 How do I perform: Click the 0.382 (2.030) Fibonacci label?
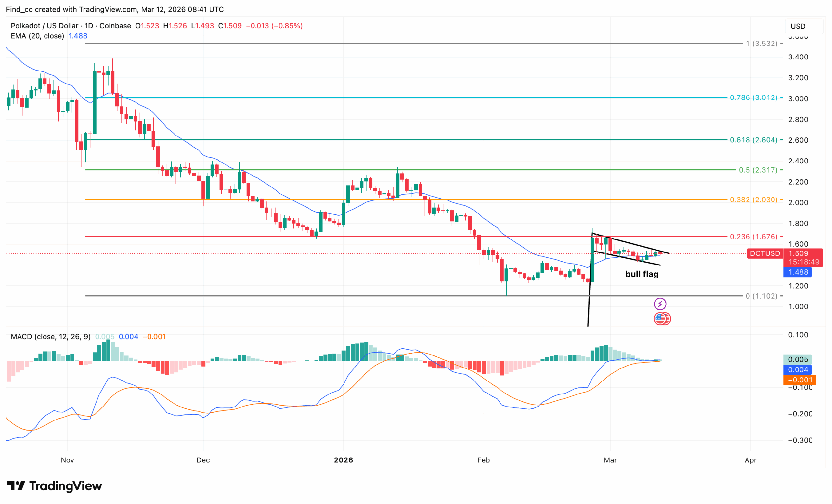click(x=753, y=200)
